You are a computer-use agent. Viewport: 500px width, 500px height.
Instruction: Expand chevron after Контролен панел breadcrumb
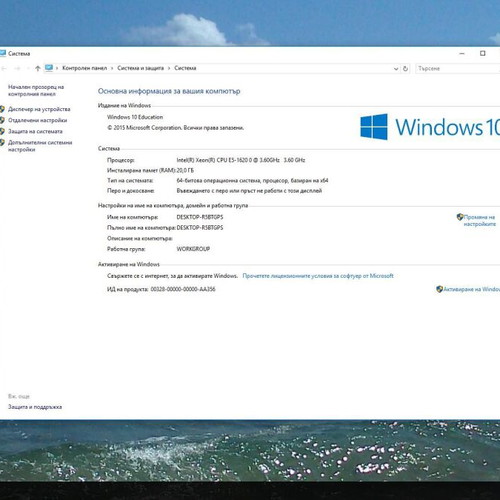[112, 68]
